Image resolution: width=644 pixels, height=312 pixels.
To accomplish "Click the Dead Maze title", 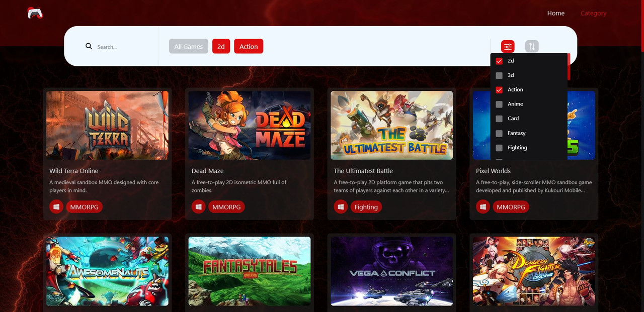I will pyautogui.click(x=208, y=171).
